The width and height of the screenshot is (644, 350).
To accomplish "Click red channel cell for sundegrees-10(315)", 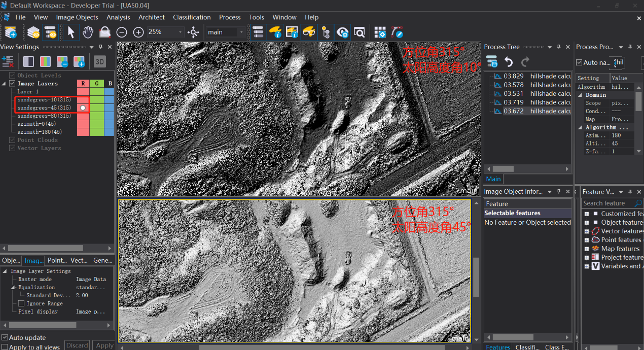I will click(x=83, y=100).
